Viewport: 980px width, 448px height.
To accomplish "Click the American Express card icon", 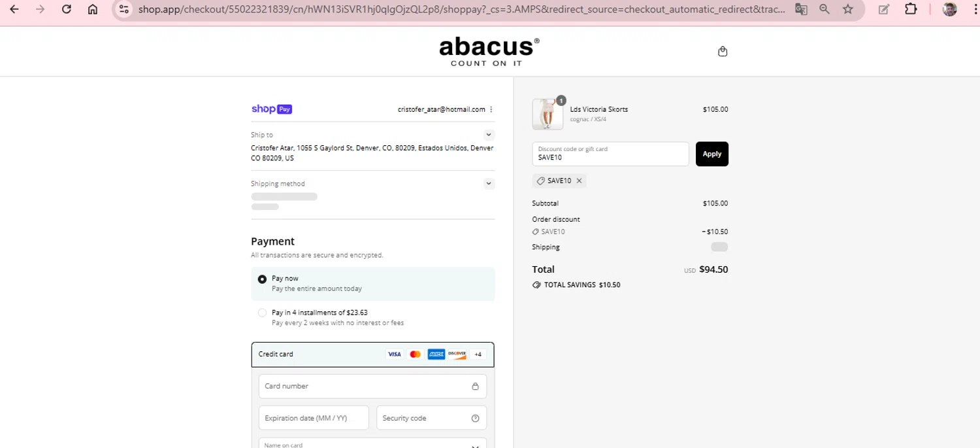I will click(x=436, y=354).
